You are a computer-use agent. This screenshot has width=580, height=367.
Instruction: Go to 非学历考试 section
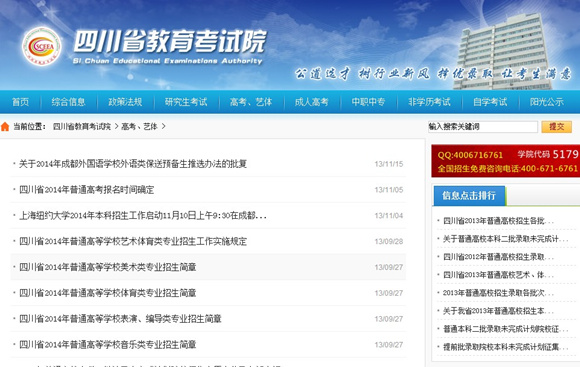[429, 102]
